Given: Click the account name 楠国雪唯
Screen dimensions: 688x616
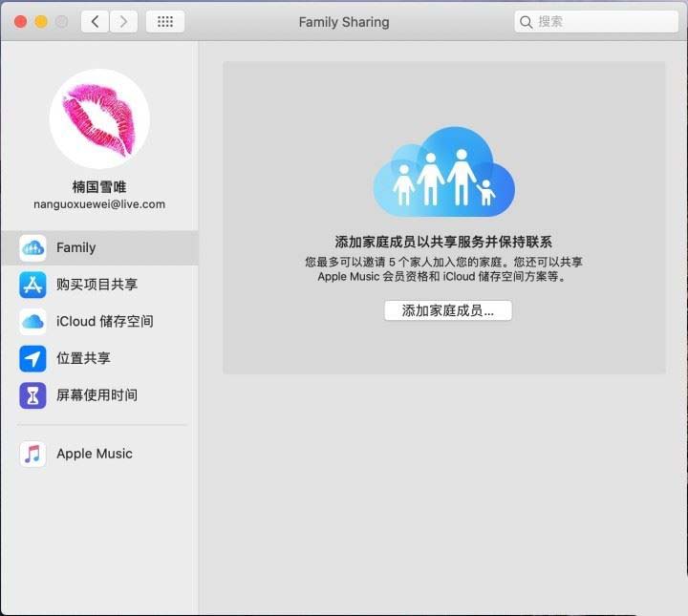Looking at the screenshot, I should (x=99, y=187).
